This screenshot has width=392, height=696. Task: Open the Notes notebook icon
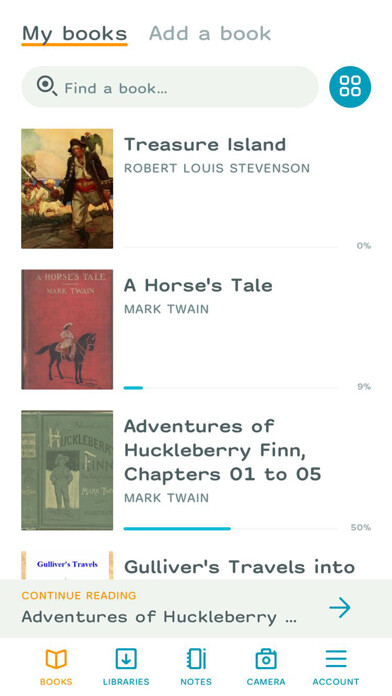[196, 659]
